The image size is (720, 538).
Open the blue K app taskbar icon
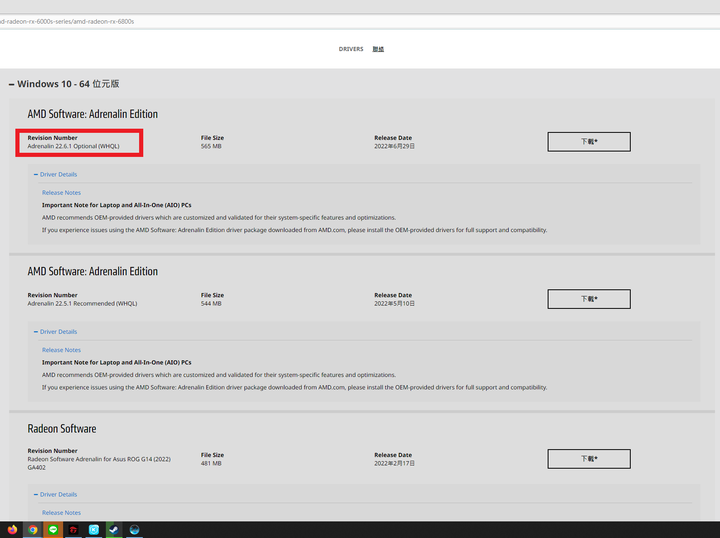pyautogui.click(x=94, y=529)
